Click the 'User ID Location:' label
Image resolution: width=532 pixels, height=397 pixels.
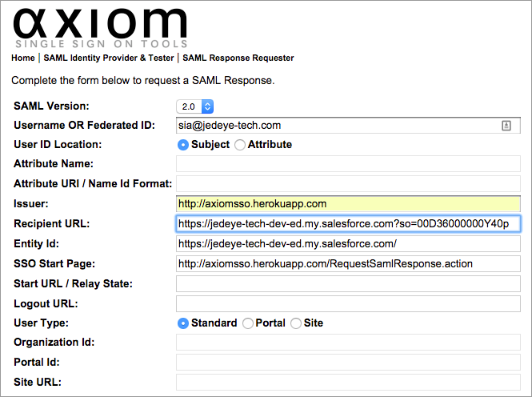click(x=58, y=145)
